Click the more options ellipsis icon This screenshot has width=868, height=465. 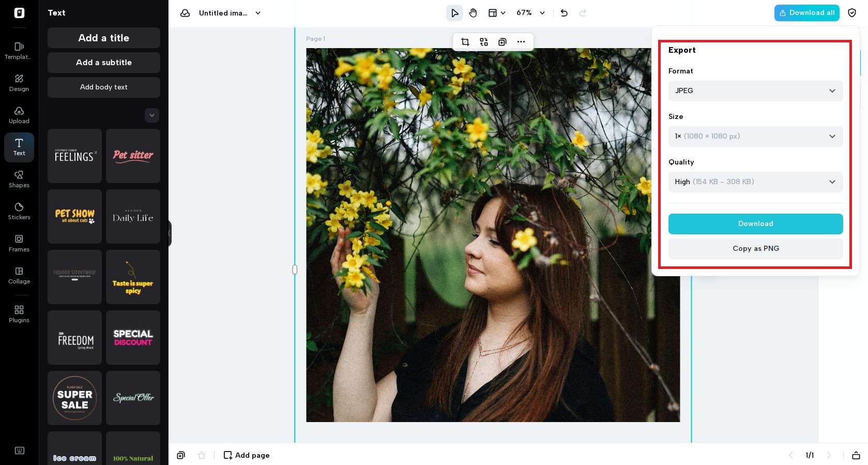521,42
